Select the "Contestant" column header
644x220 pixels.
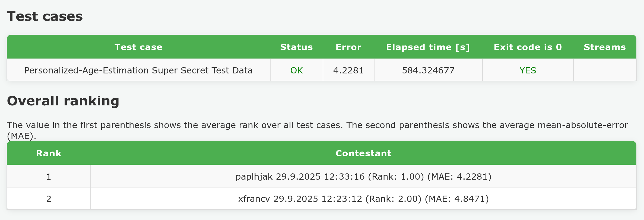(363, 153)
